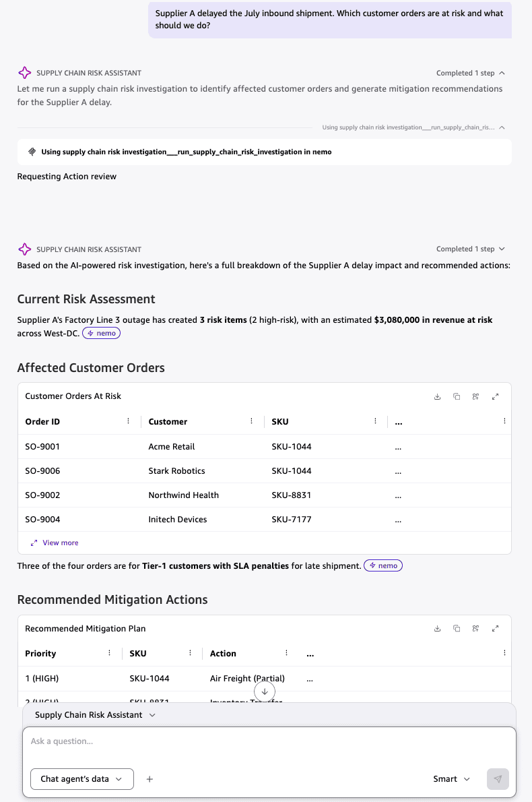Copy the Recommended Mitigation Plan table

pos(457,629)
